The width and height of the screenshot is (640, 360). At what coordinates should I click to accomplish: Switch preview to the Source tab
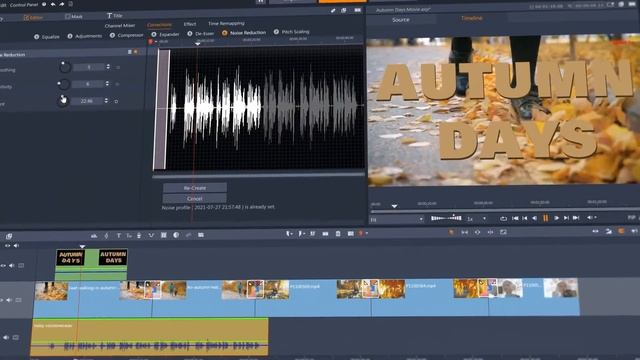pos(401,20)
